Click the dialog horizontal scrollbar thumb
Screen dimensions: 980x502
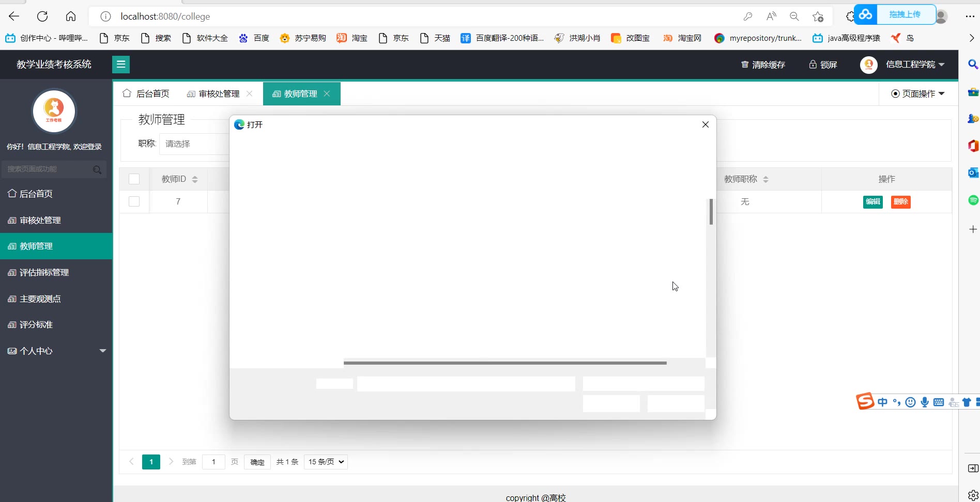tap(505, 363)
